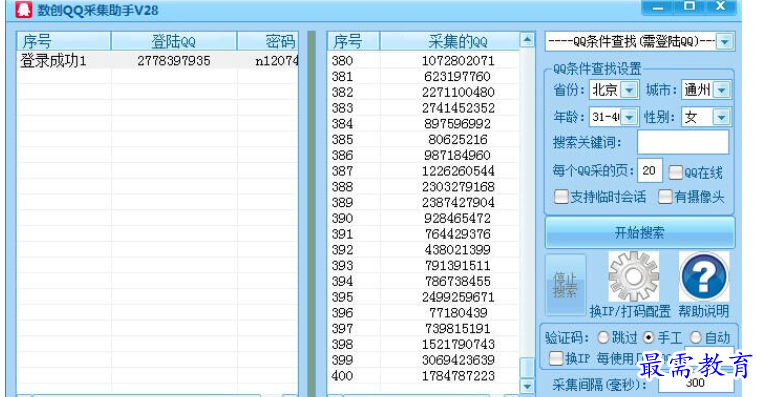Open the question mark help icon
Screen dimensions: 761x397
tap(703, 276)
